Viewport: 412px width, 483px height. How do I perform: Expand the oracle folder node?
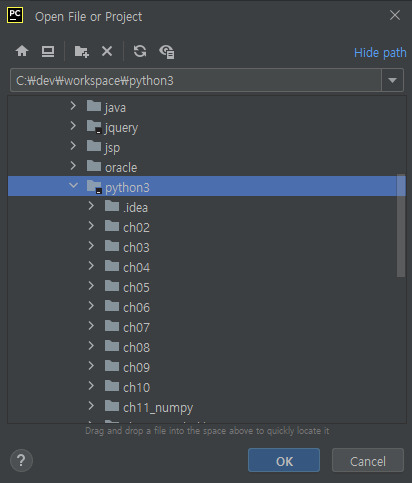pos(73,166)
